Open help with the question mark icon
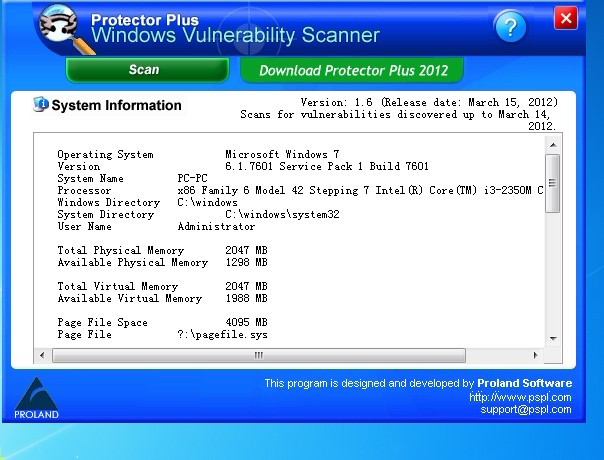The width and height of the screenshot is (604, 460). 510,27
